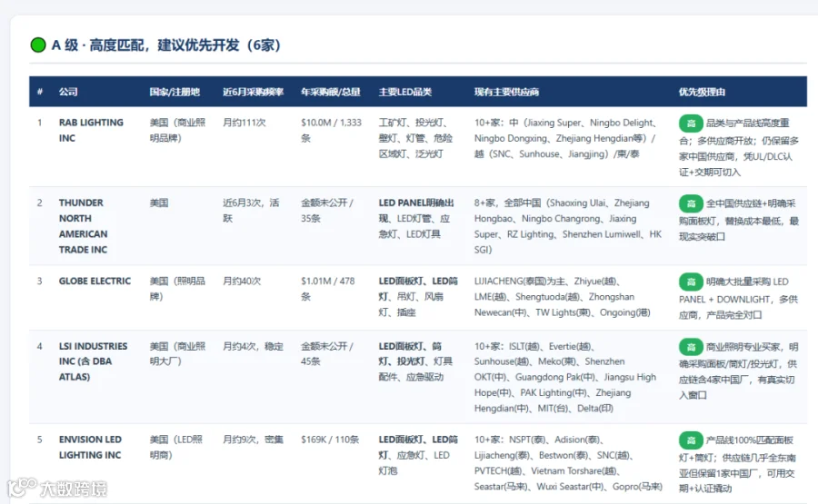818x504 pixels.
Task: Click supplier cell 10+家:NSPT(泰)、Adision(泰)
Action: pos(568,463)
